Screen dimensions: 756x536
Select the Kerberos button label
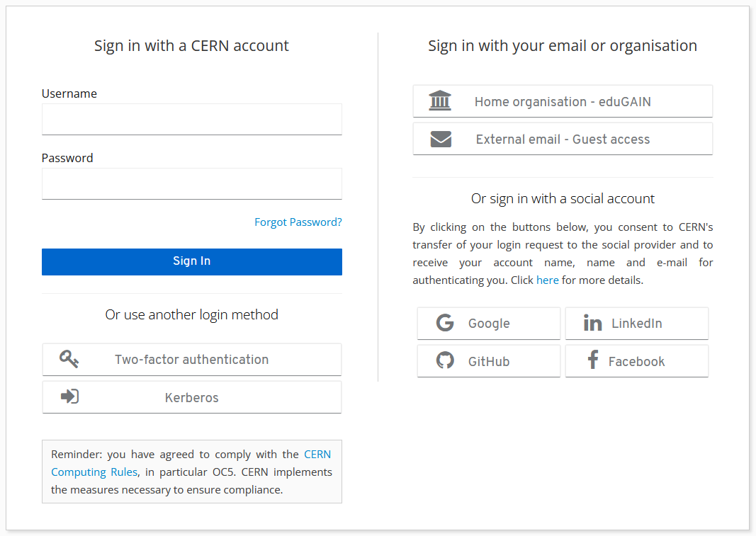[x=191, y=398]
